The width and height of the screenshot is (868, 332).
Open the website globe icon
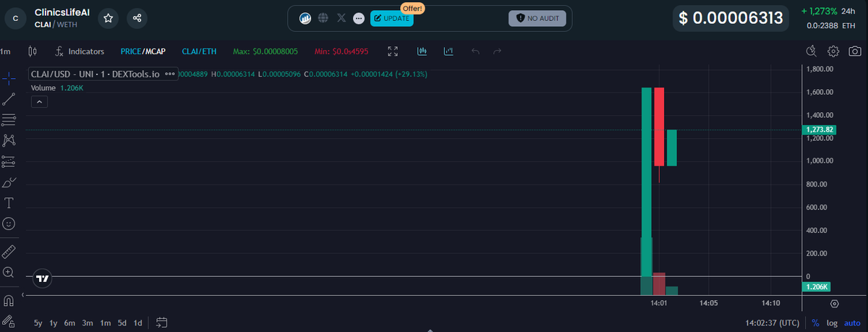pyautogui.click(x=323, y=18)
